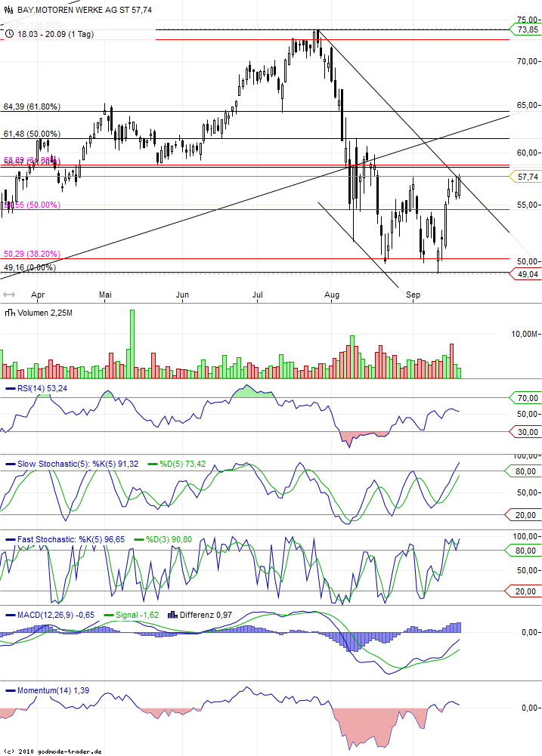Click the godmode-trader.de copyright text

[51, 751]
